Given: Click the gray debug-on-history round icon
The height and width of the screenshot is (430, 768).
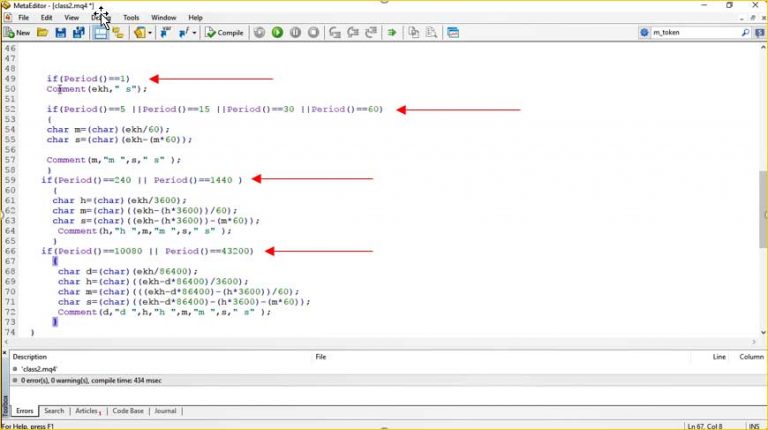Looking at the screenshot, I should [259, 33].
